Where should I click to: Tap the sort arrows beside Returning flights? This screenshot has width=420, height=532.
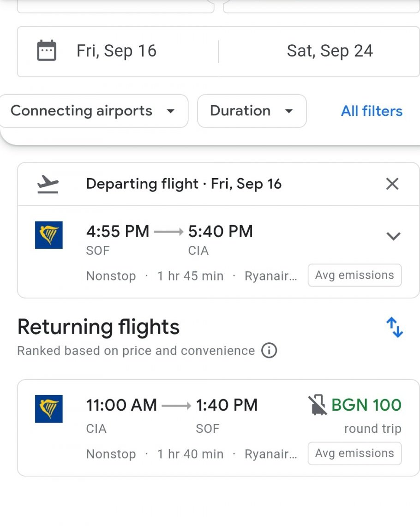pyautogui.click(x=395, y=327)
